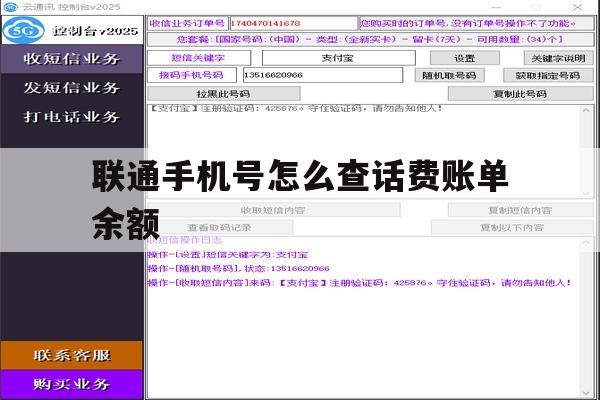
Task: Click the operation log scroll-down arrow
Action: [x=586, y=393]
